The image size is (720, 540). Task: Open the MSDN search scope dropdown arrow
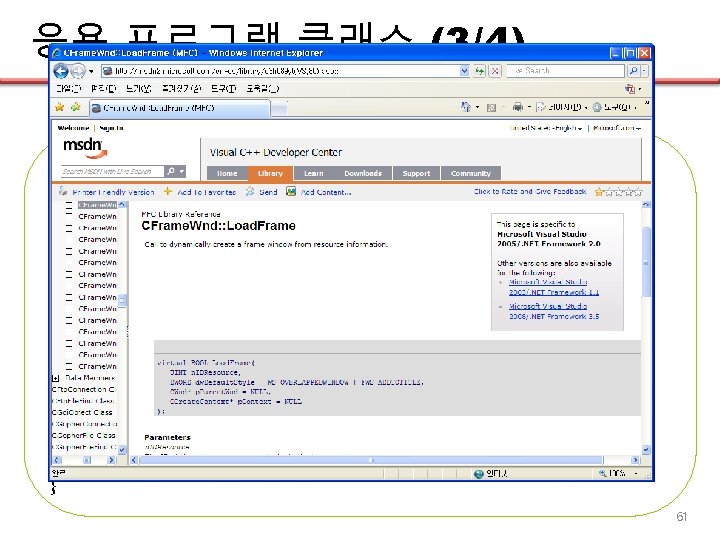[x=182, y=171]
